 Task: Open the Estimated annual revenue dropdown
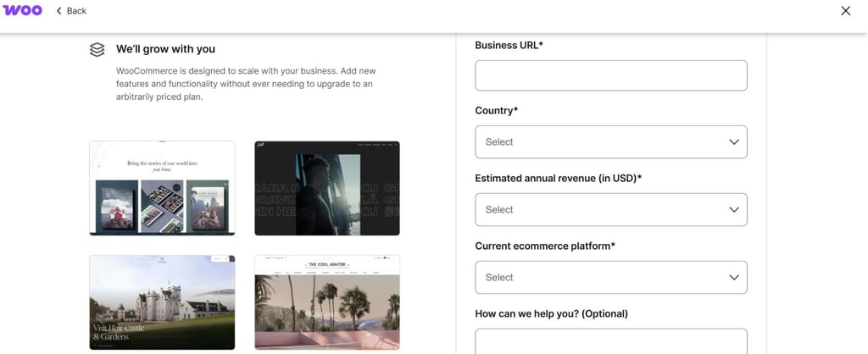coord(611,210)
